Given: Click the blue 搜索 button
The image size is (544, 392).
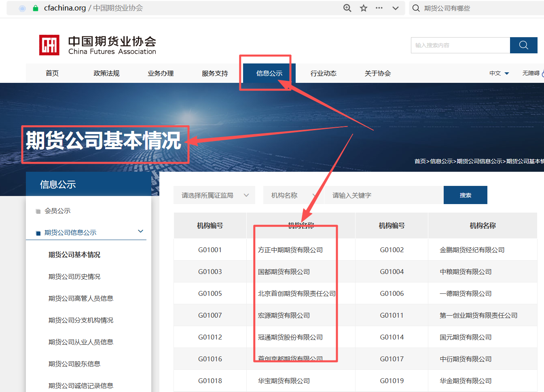Looking at the screenshot, I should coord(466,195).
